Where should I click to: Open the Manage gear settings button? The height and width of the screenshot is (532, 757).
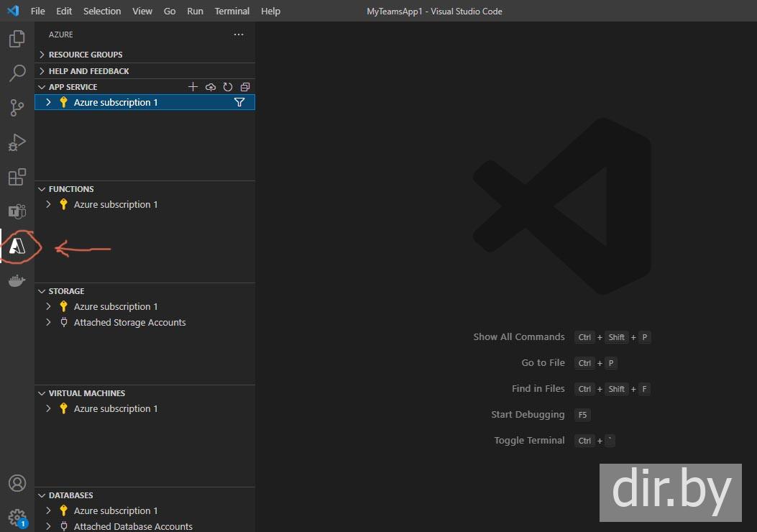[x=17, y=517]
